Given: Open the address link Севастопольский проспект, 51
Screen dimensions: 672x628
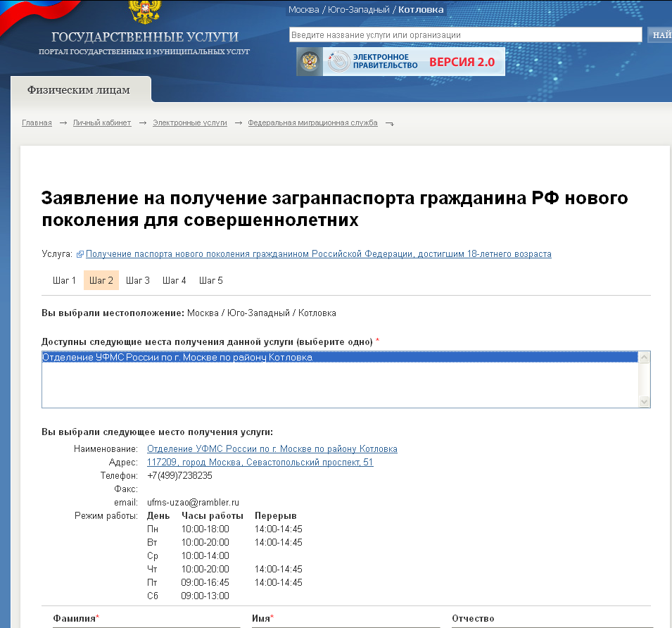Looking at the screenshot, I should pyautogui.click(x=260, y=462).
